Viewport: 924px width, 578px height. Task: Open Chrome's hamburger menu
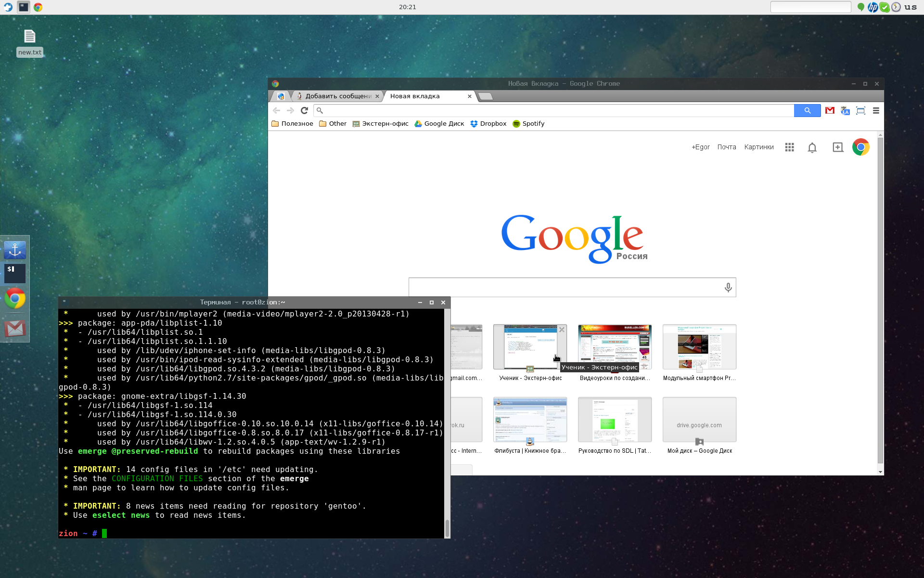[876, 110]
